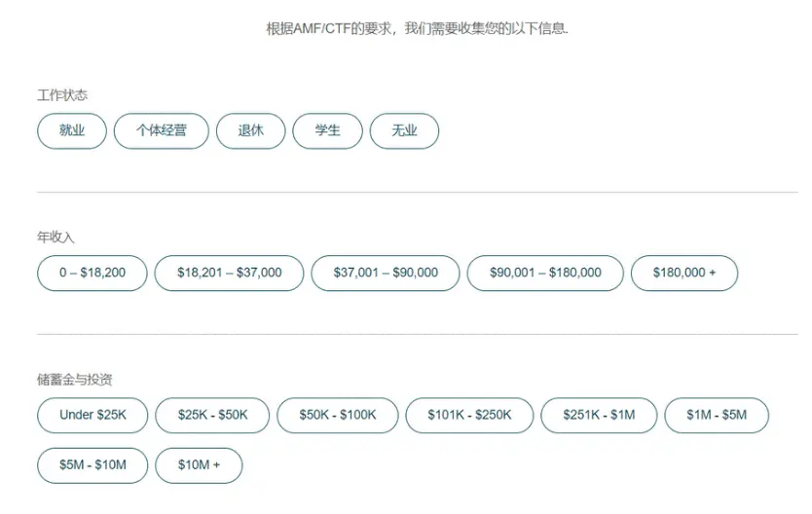Image resolution: width=812 pixels, height=514 pixels.
Task: Select the 就业 employment status option
Action: (72, 130)
